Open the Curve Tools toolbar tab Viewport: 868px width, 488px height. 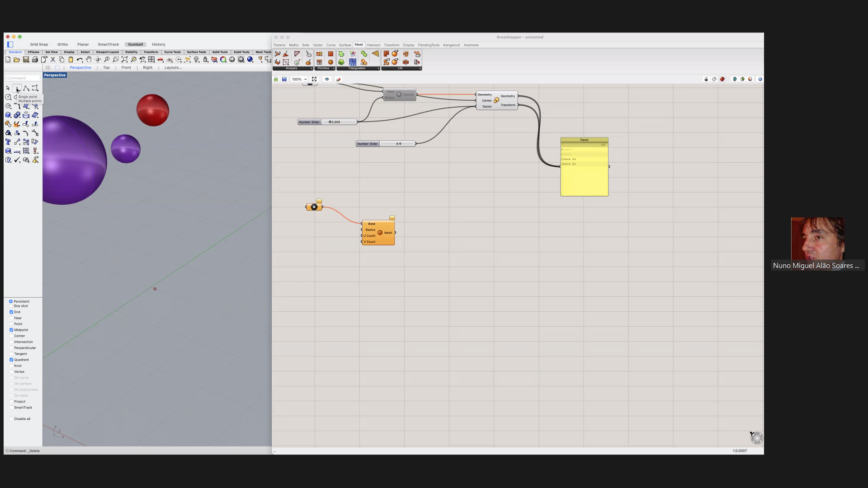[x=172, y=52]
